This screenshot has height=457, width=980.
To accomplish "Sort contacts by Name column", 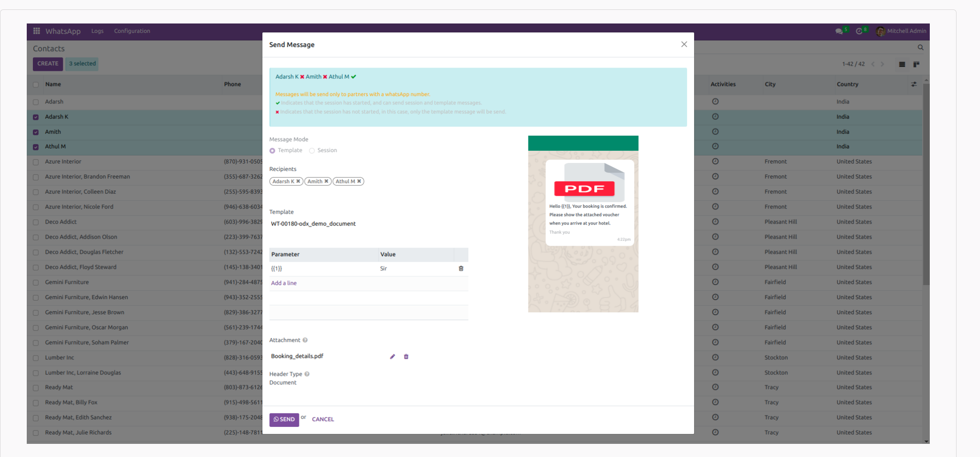I will (53, 85).
